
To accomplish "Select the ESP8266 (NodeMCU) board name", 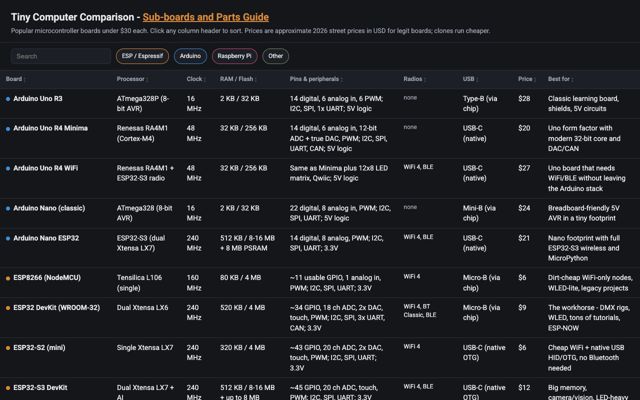I will tap(47, 278).
